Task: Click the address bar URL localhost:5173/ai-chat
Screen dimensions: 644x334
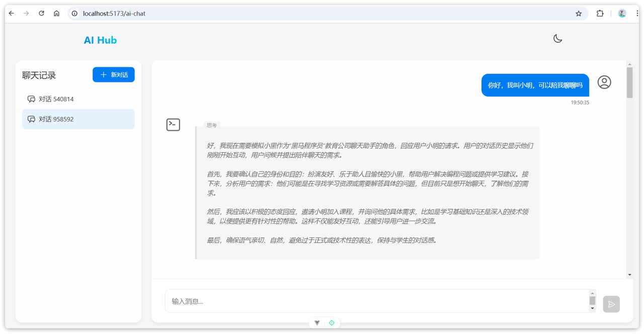Action: click(114, 14)
